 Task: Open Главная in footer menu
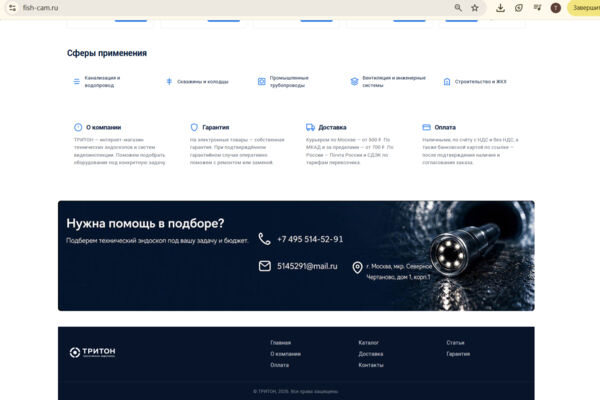280,343
